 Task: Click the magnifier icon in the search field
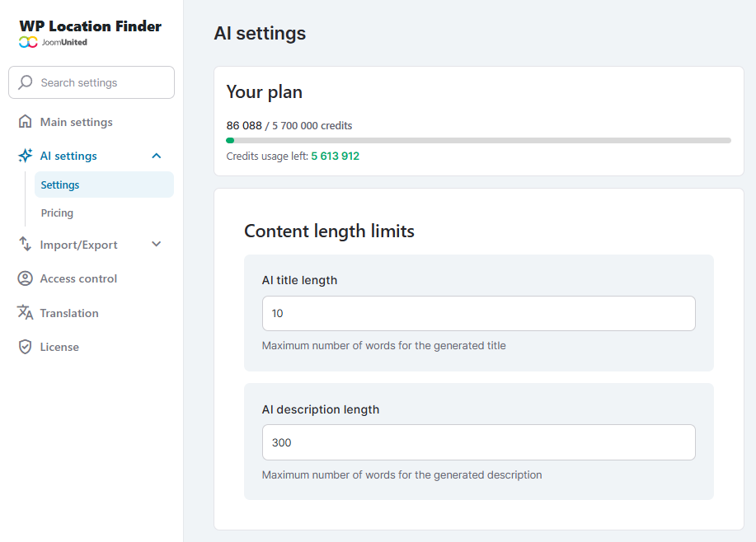tap(26, 82)
